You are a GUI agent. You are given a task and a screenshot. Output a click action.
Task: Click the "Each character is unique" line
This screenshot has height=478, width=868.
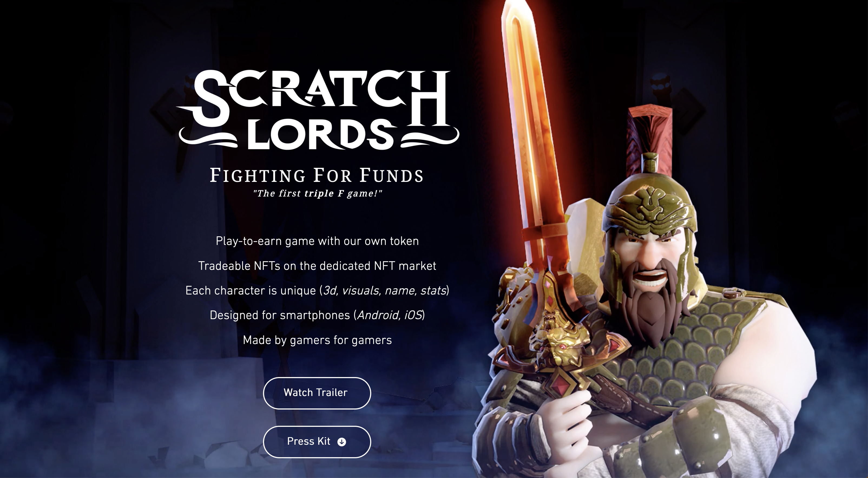[317, 291]
